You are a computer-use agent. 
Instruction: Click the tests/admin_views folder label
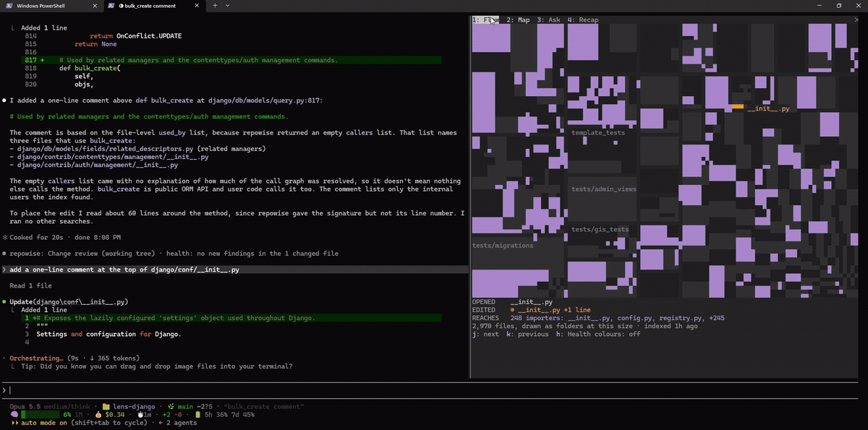click(604, 189)
